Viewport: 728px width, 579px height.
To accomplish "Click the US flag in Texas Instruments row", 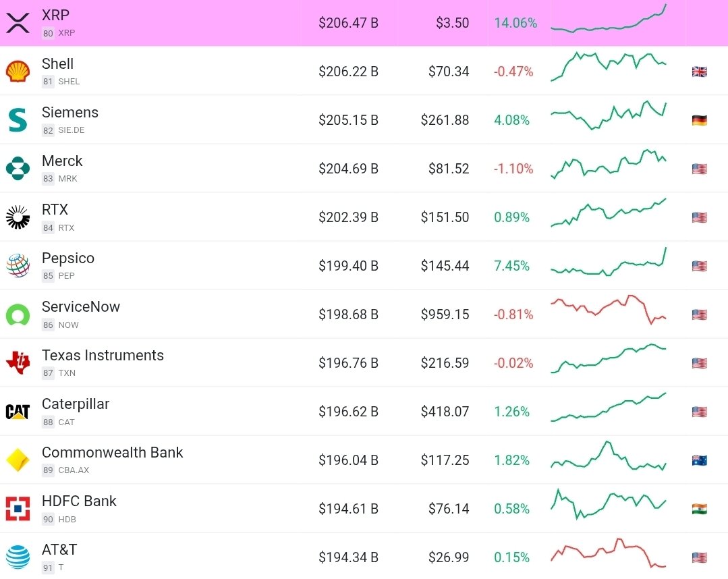I will coord(699,363).
